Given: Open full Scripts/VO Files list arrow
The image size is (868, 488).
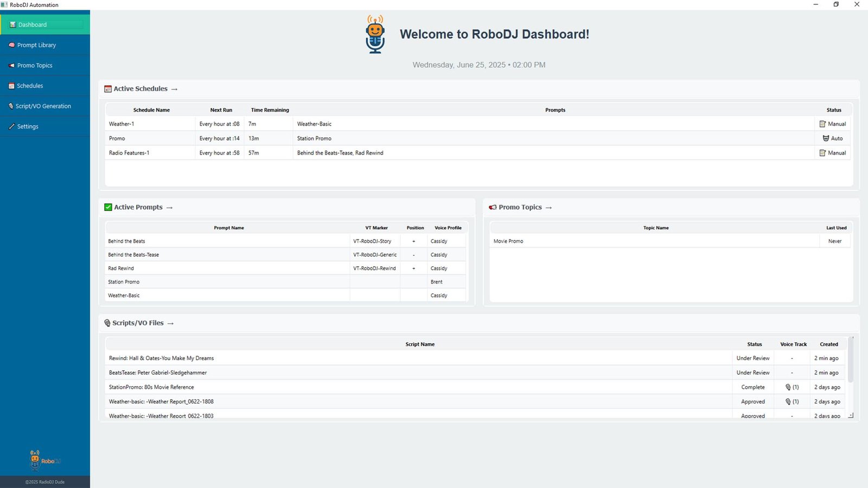Looking at the screenshot, I should [x=170, y=323].
